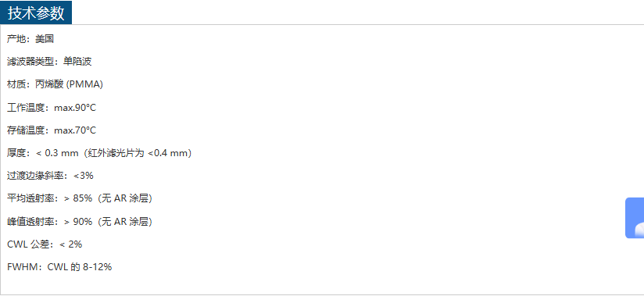Click the 8-12% value text
644x296 pixels.
(98, 267)
